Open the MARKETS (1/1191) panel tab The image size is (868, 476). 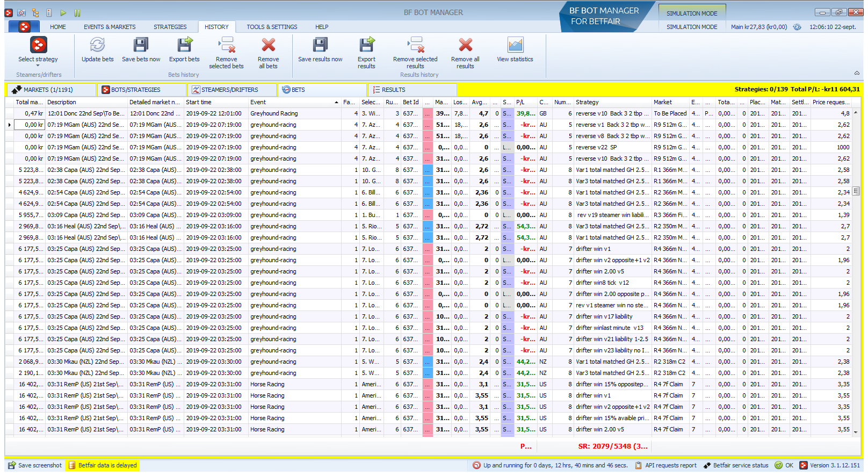pos(51,90)
